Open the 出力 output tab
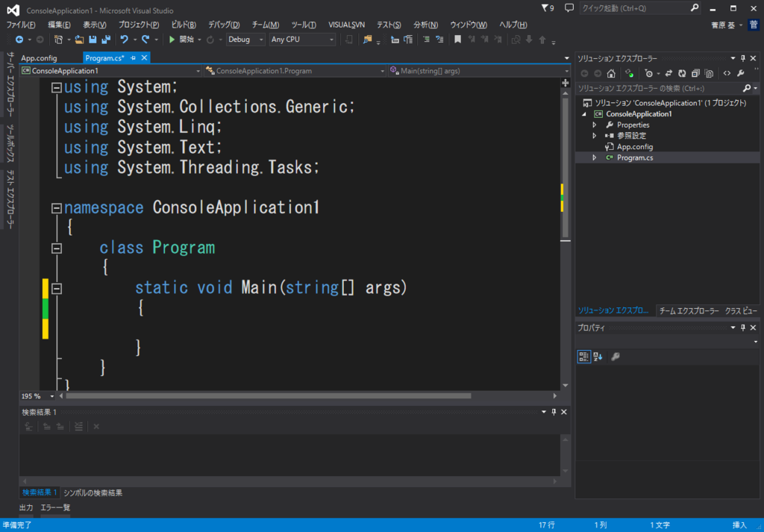 tap(26, 507)
